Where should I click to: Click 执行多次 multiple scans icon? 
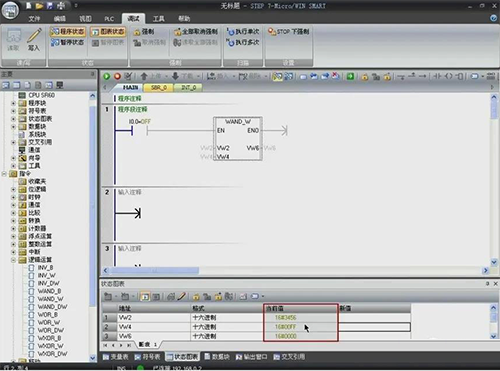[230, 43]
